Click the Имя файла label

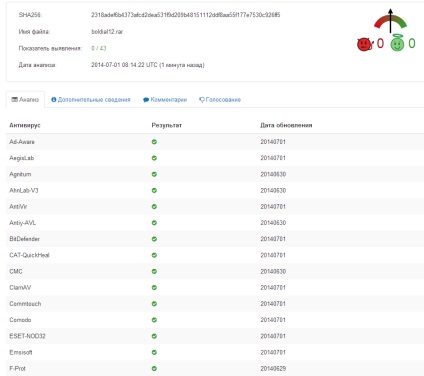click(34, 32)
